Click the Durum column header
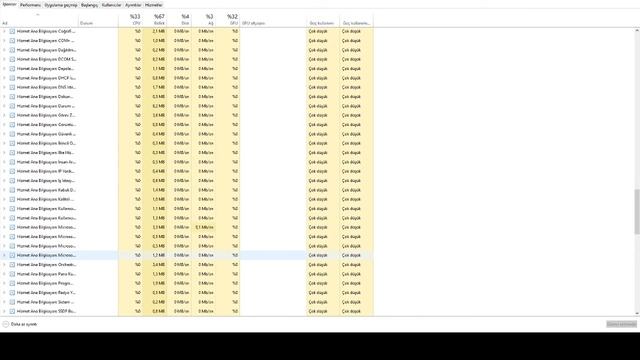Viewport: 640px width, 360px height. (98, 20)
